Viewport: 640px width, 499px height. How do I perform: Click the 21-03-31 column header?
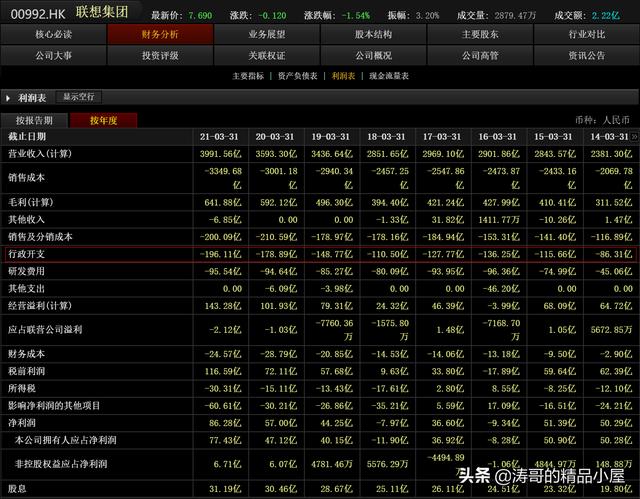point(219,137)
